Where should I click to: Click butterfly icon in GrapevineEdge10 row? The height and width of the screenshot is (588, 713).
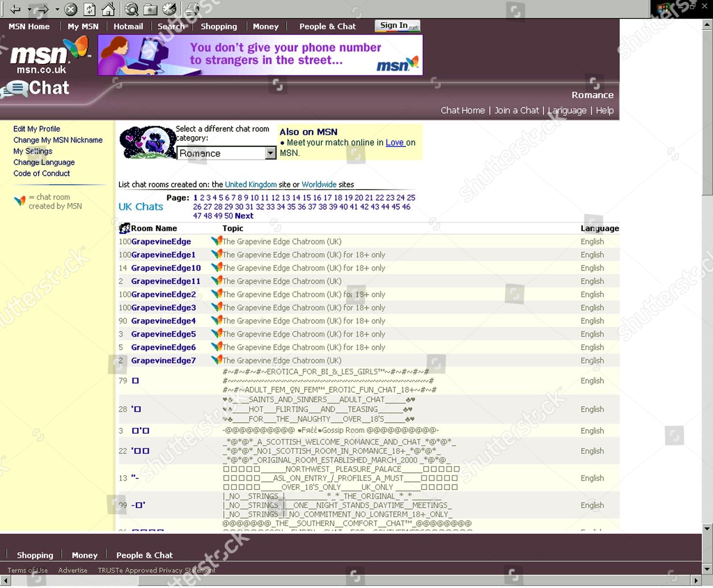point(216,268)
